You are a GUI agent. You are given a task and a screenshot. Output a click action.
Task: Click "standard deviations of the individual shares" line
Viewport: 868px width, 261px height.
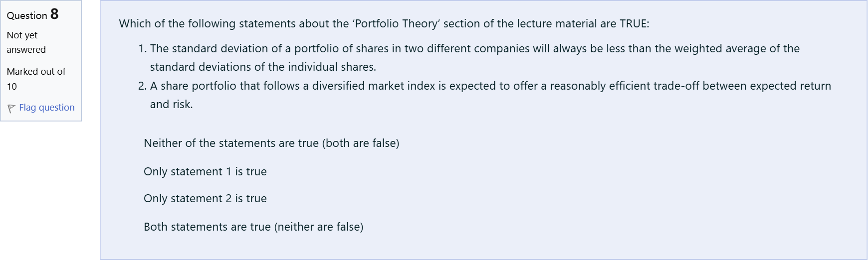263,67
